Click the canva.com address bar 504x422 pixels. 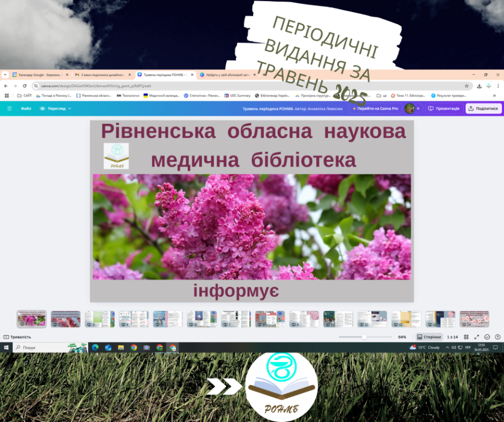click(251, 86)
